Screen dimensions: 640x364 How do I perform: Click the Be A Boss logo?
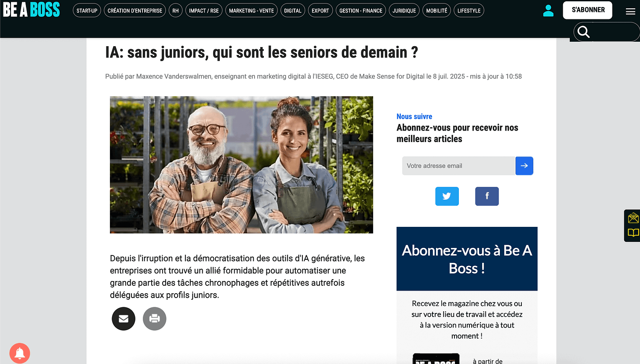pos(31,10)
